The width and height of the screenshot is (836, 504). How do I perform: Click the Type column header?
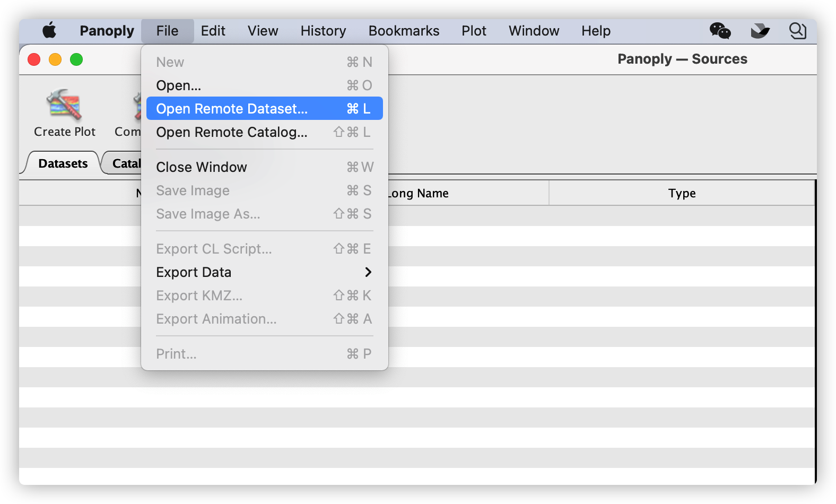(682, 193)
